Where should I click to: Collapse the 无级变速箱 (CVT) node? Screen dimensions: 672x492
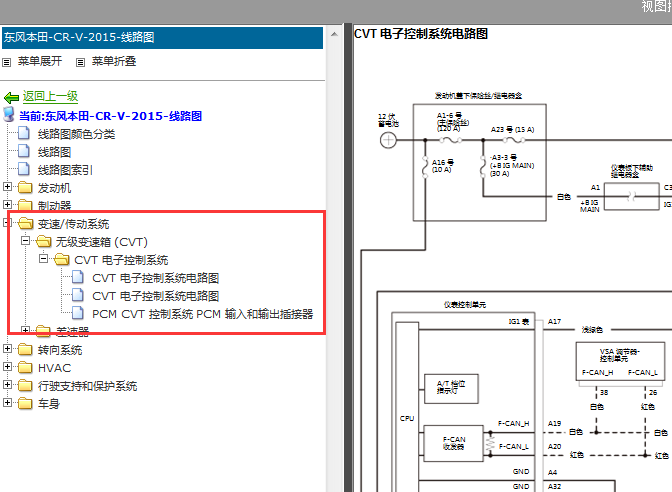(25, 240)
